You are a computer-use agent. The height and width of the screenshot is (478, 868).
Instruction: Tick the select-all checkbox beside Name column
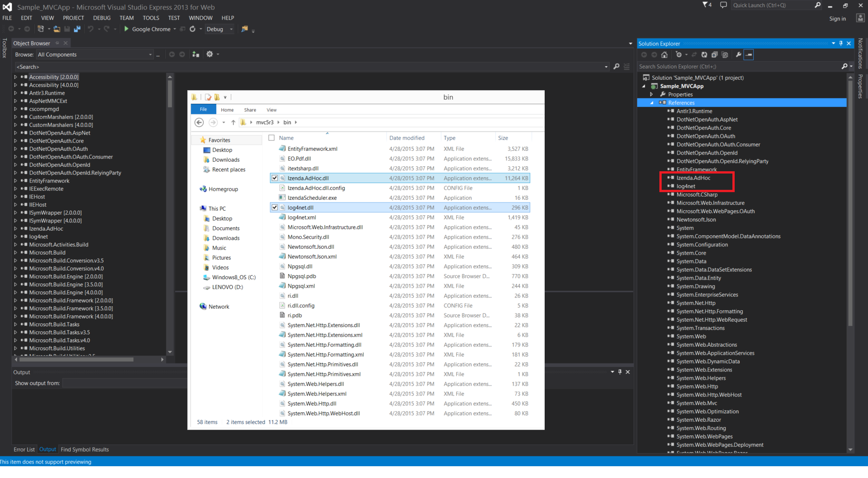click(272, 138)
